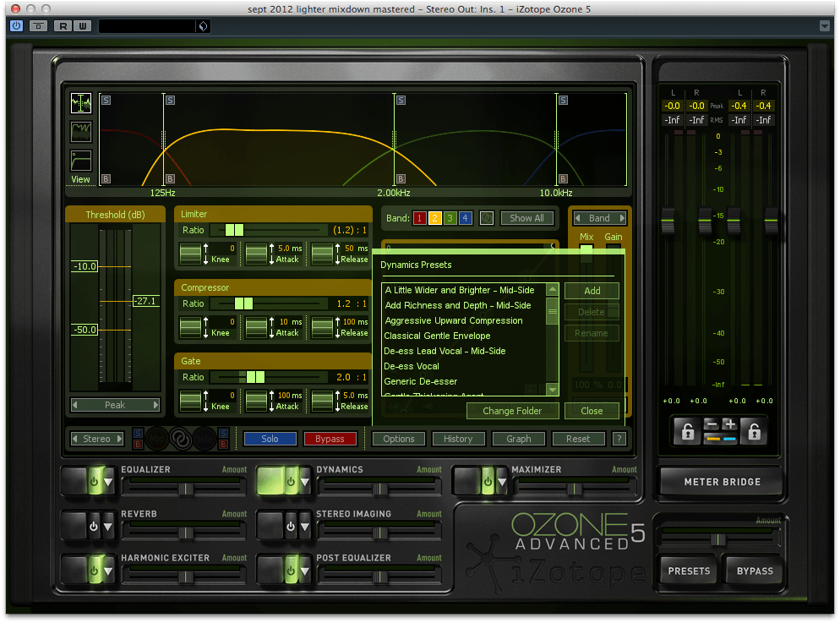
Task: Select the dynamics curve view icon above the View label
Action: [81, 161]
